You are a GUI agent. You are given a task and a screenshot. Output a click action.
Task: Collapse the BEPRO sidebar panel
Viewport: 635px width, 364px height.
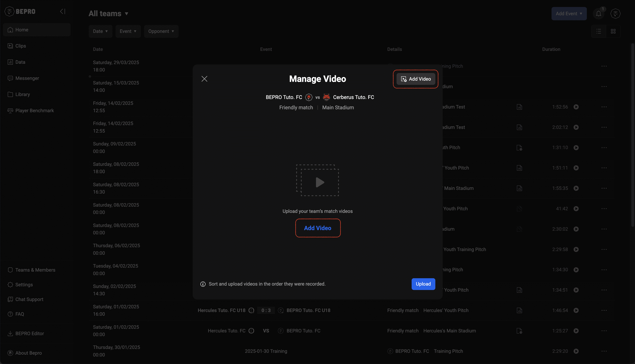coord(63,11)
